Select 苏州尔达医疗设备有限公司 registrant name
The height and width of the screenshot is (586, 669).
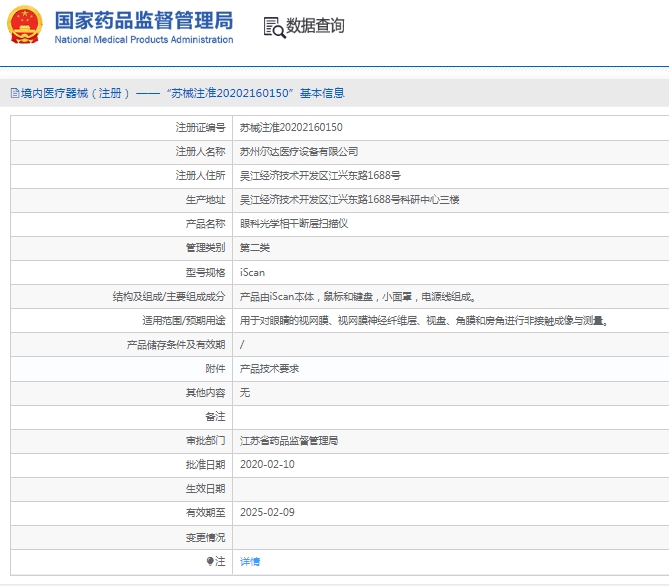[299, 152]
